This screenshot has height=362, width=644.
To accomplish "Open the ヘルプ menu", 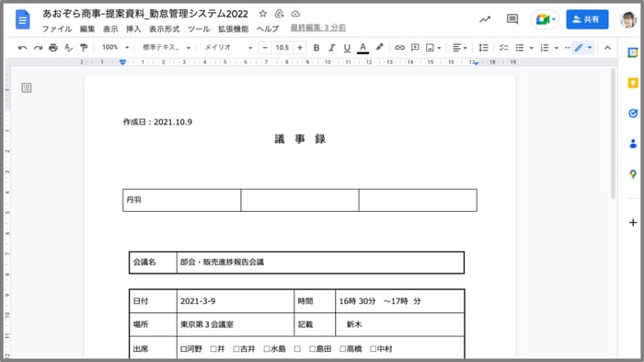I will tap(268, 29).
